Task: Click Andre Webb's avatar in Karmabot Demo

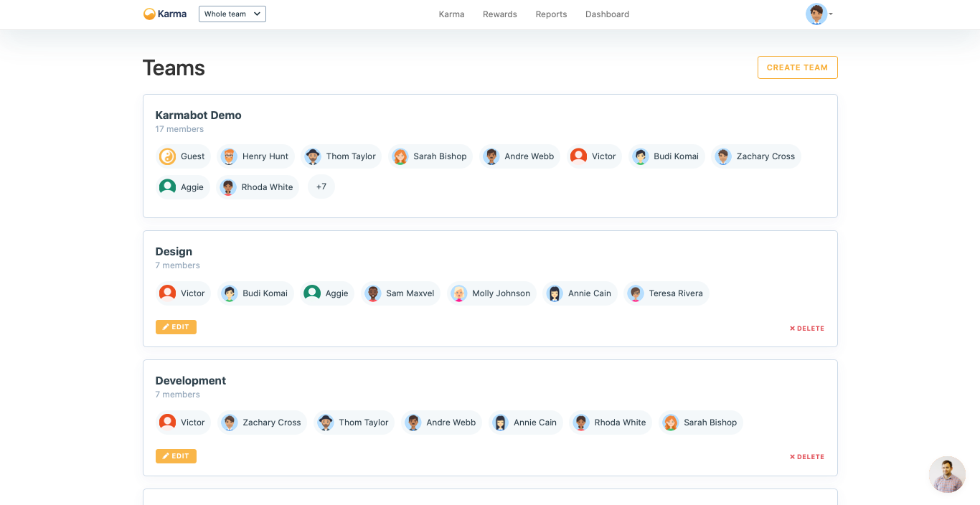Action: click(x=491, y=156)
